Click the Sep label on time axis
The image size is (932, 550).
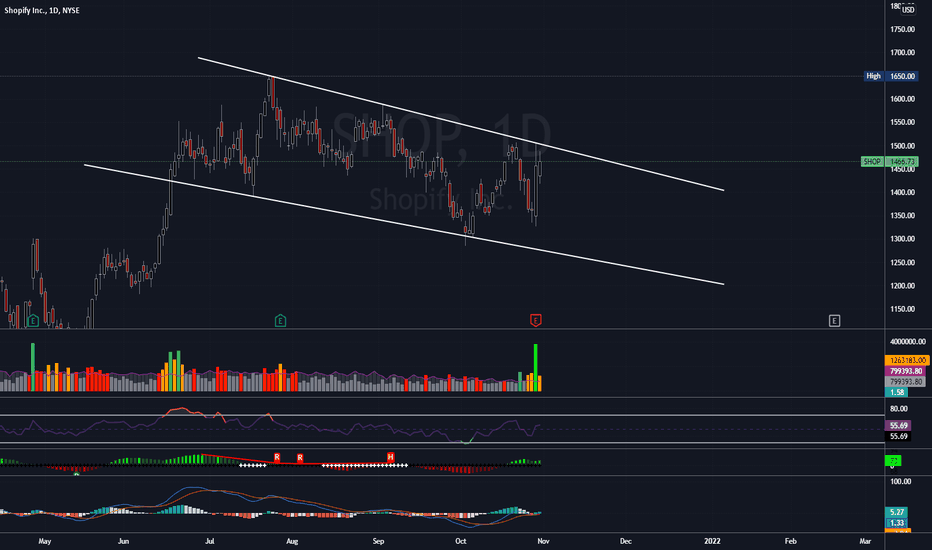(x=379, y=542)
